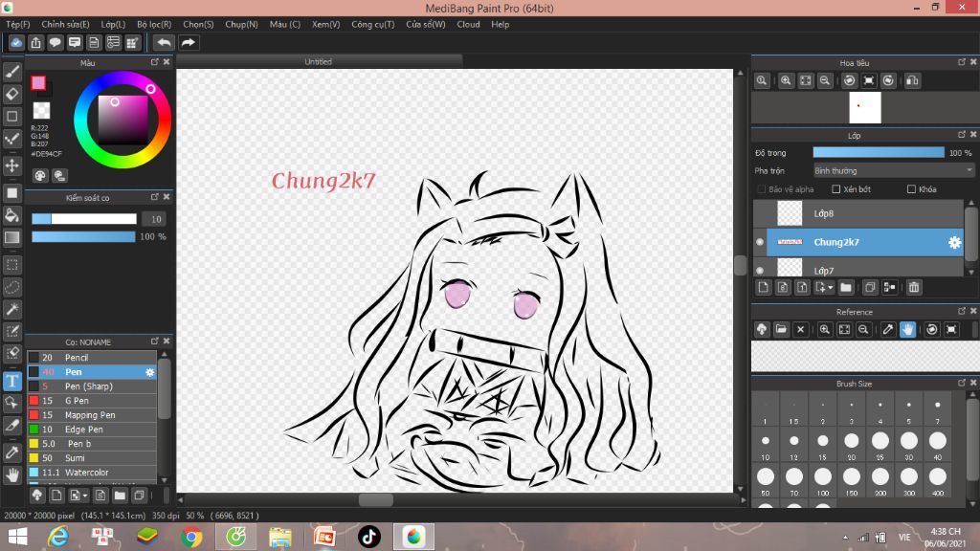The image size is (980, 551).
Task: Select the Gradient tool
Action: [11, 237]
